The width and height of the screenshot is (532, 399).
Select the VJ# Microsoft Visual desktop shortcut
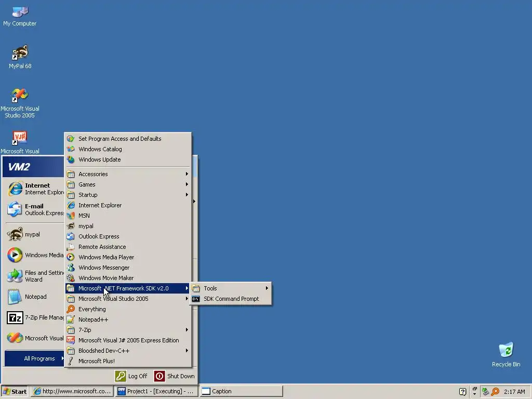tap(20, 142)
